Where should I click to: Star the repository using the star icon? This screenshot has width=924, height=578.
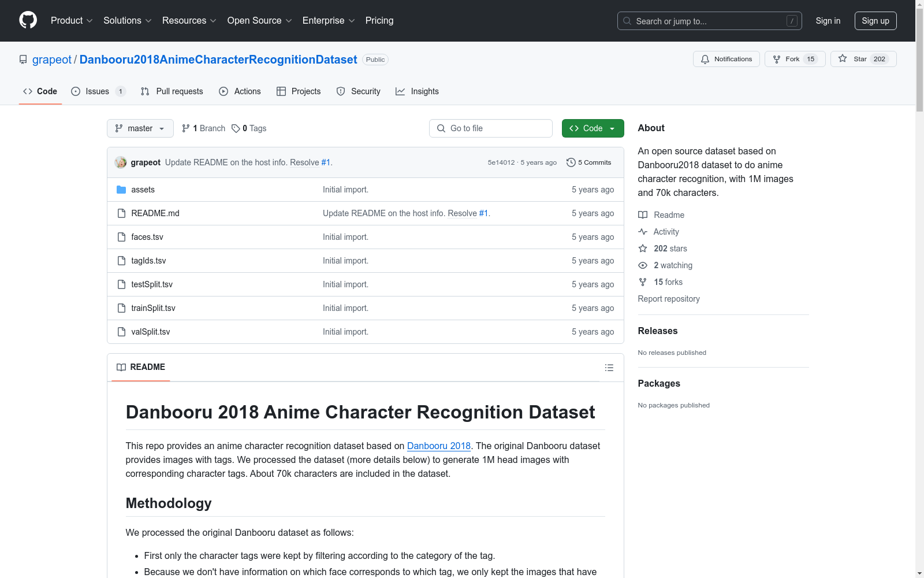coord(844,58)
